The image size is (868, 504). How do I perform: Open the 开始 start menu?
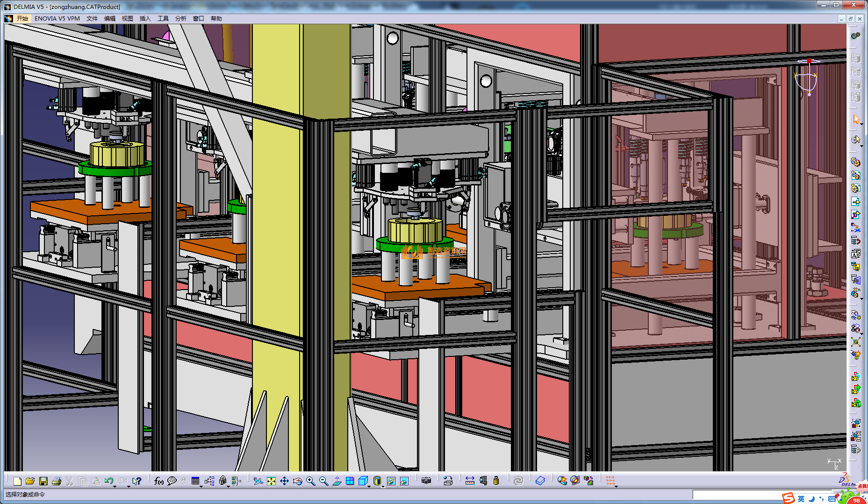tap(22, 19)
